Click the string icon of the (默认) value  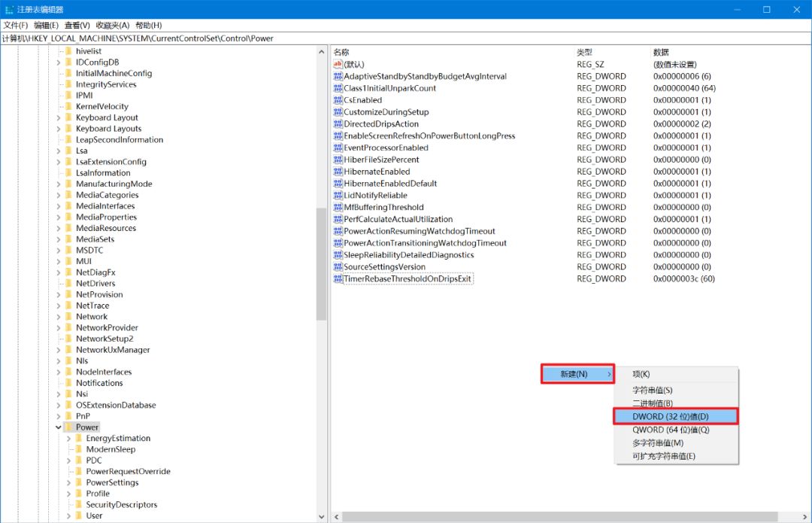pos(338,65)
